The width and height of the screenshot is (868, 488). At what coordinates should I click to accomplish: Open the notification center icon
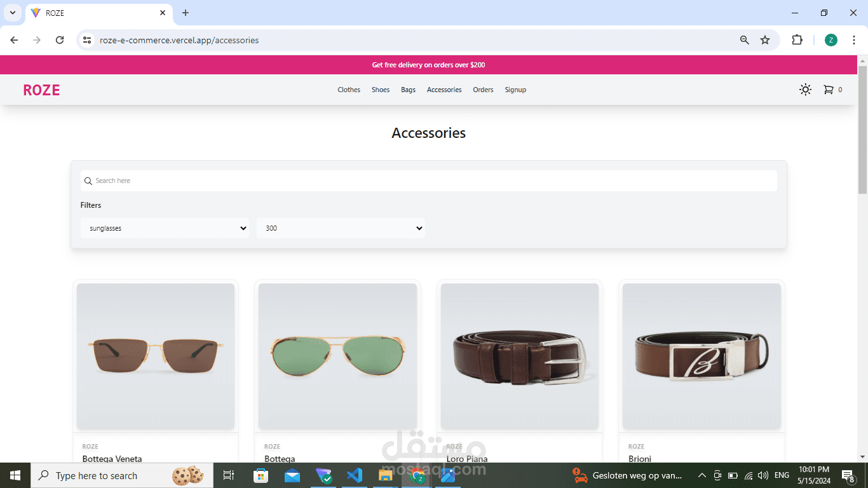848,475
